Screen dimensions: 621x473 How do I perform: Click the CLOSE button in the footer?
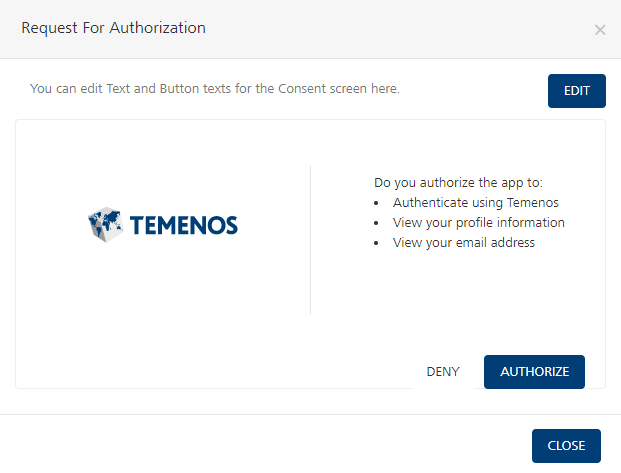(x=566, y=446)
